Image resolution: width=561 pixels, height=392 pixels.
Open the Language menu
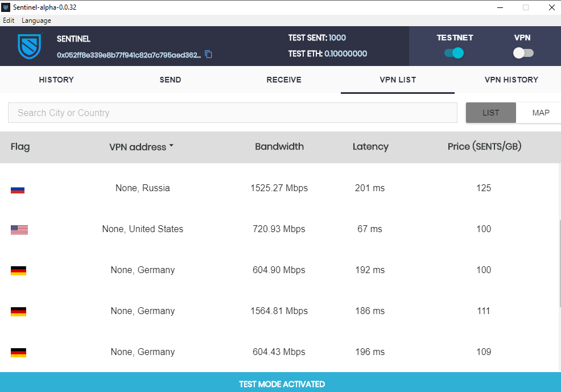(x=36, y=20)
